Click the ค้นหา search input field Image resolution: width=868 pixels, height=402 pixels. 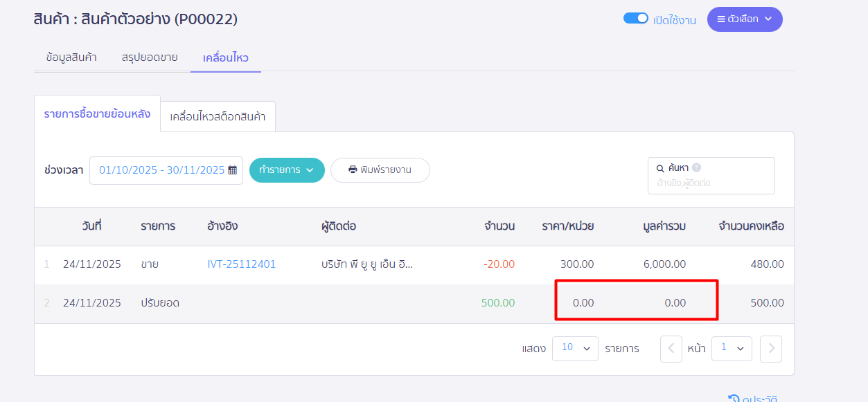(x=711, y=183)
